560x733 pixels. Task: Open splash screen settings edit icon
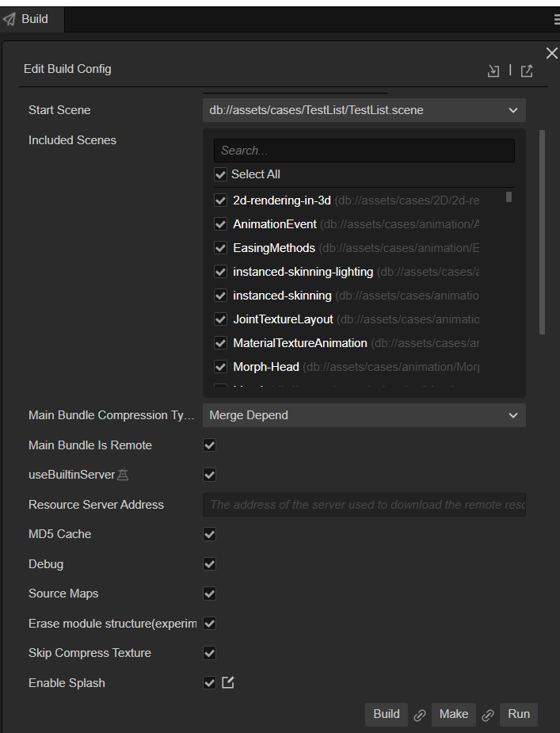pyautogui.click(x=228, y=682)
